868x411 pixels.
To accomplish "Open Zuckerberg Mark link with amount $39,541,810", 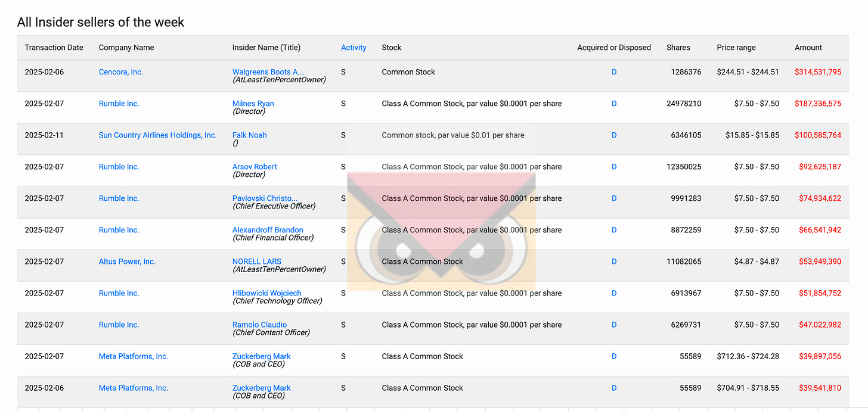I will point(262,388).
